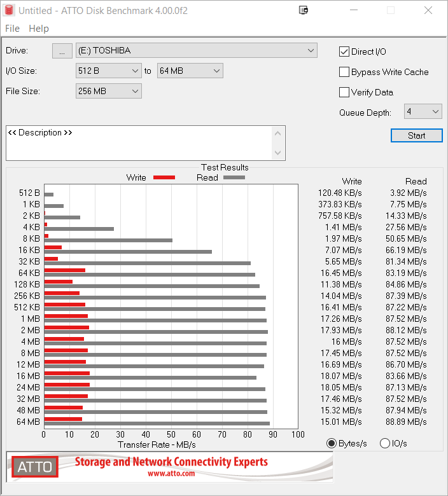Open the File menu
Image resolution: width=448 pixels, height=496 pixels.
click(12, 29)
